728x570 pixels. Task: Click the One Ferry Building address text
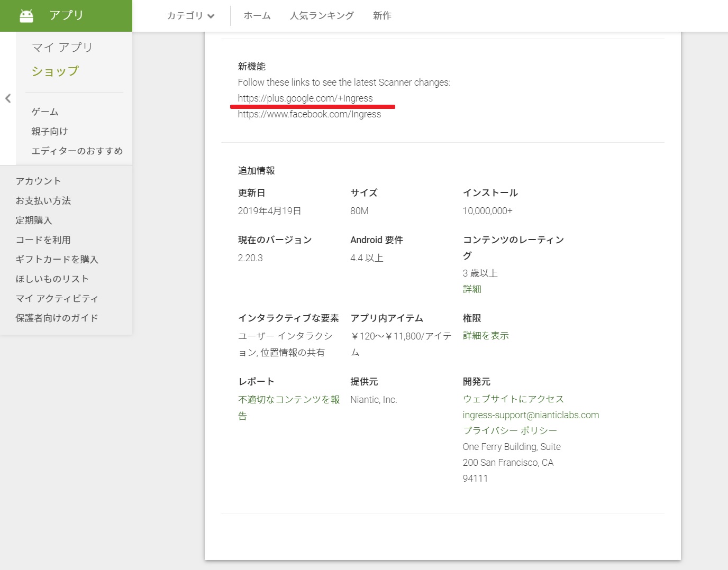512,462
